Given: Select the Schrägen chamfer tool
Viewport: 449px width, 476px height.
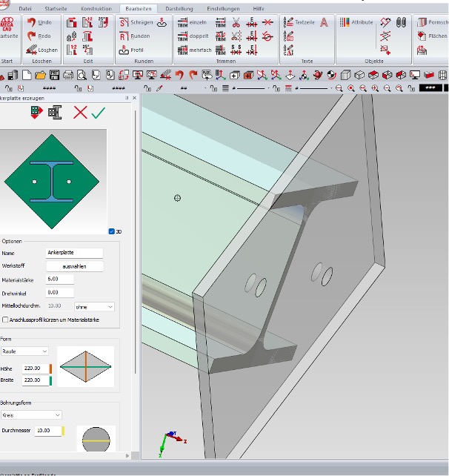Looking at the screenshot, I should 135,22.
